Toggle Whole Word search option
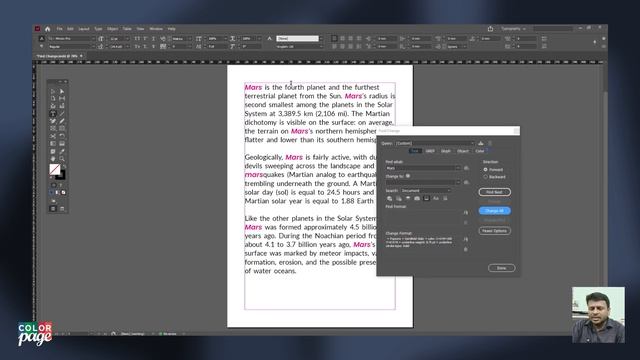The width and height of the screenshot is (640, 360). (x=445, y=198)
